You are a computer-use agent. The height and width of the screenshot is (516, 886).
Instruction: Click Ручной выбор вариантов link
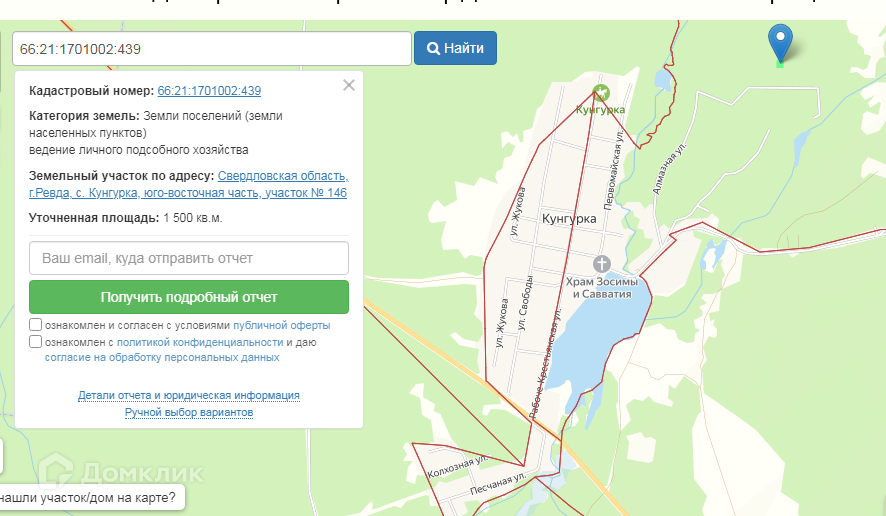189,413
